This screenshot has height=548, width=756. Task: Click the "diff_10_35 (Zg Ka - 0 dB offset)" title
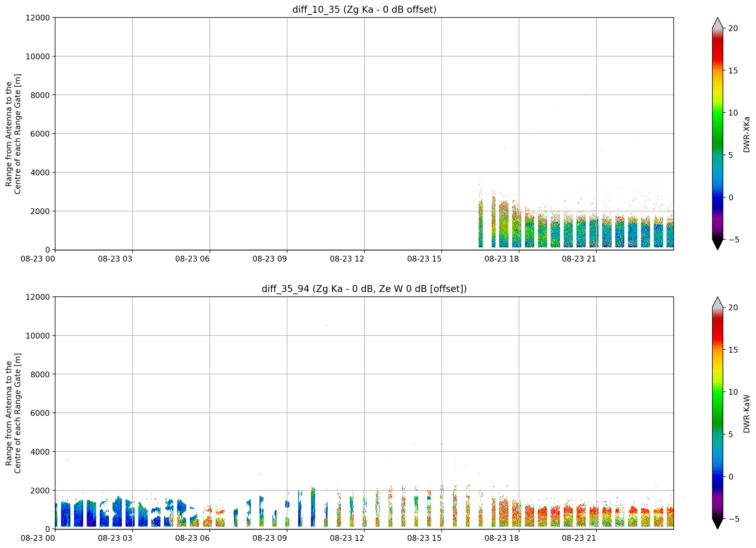(364, 10)
